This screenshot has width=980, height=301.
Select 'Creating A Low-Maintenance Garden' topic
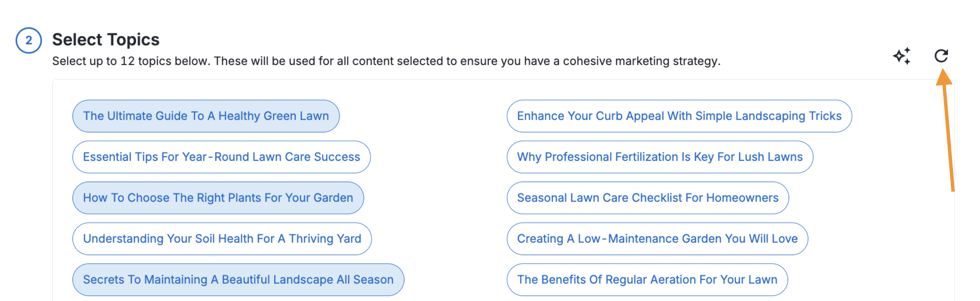(657, 239)
